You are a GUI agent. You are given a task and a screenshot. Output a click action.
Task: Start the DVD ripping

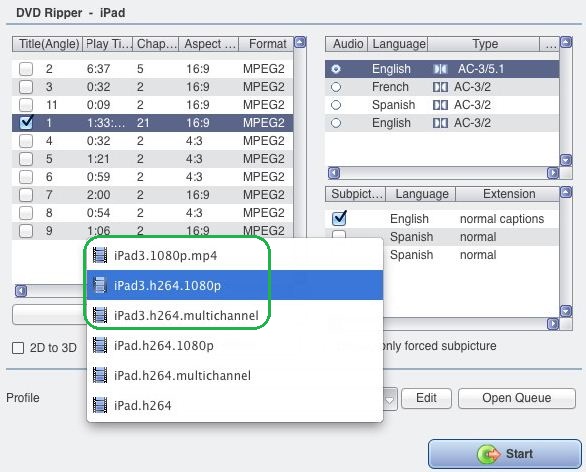tap(505, 454)
